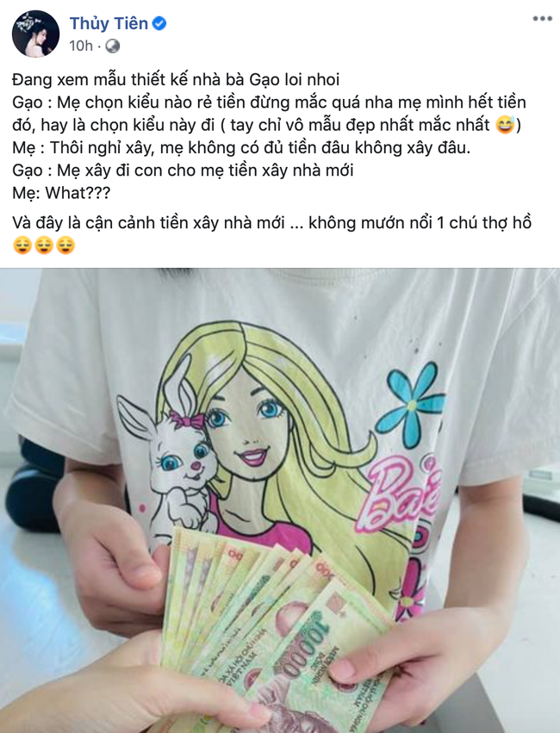Click the blue verified badge icon
Image resolution: width=560 pixels, height=733 pixels.
(x=159, y=23)
